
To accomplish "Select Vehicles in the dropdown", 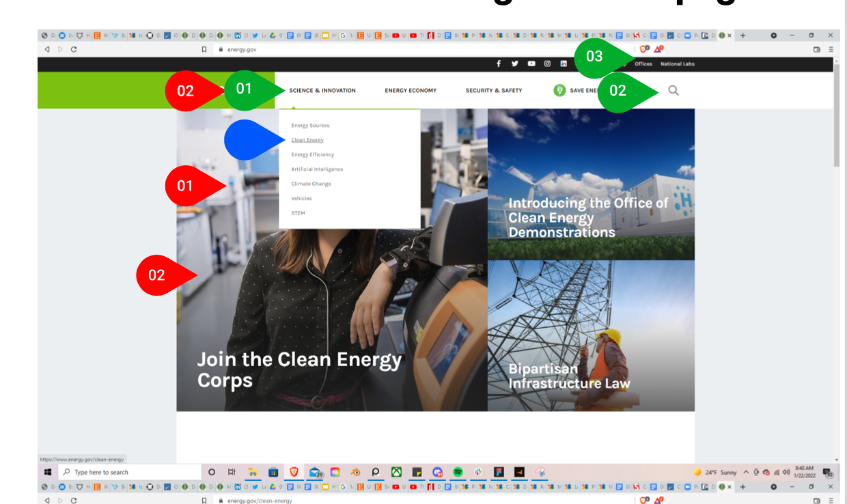I will pos(301,199).
